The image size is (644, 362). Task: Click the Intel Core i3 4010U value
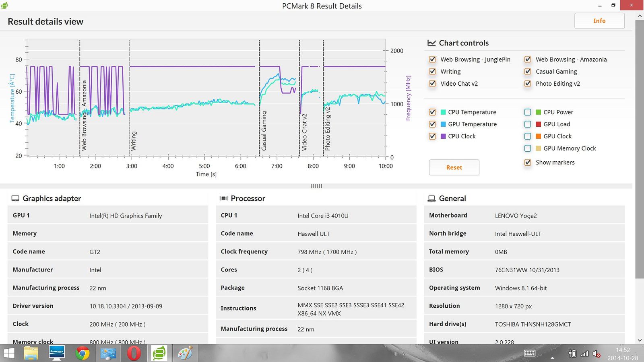pyautogui.click(x=323, y=216)
